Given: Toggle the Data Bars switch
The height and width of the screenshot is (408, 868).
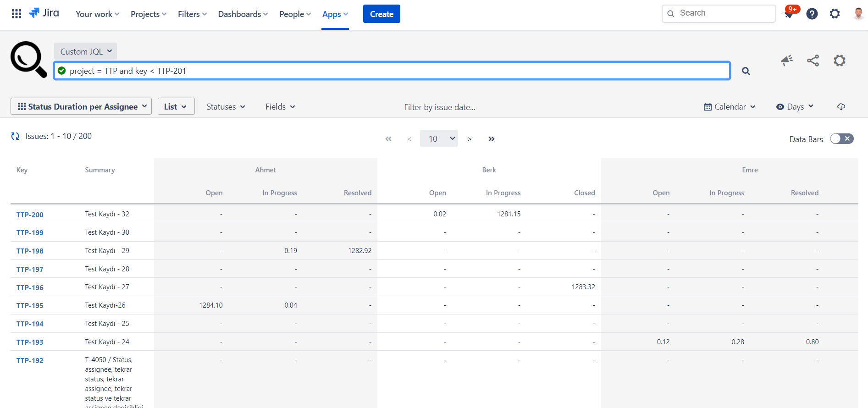Looking at the screenshot, I should click(x=842, y=139).
